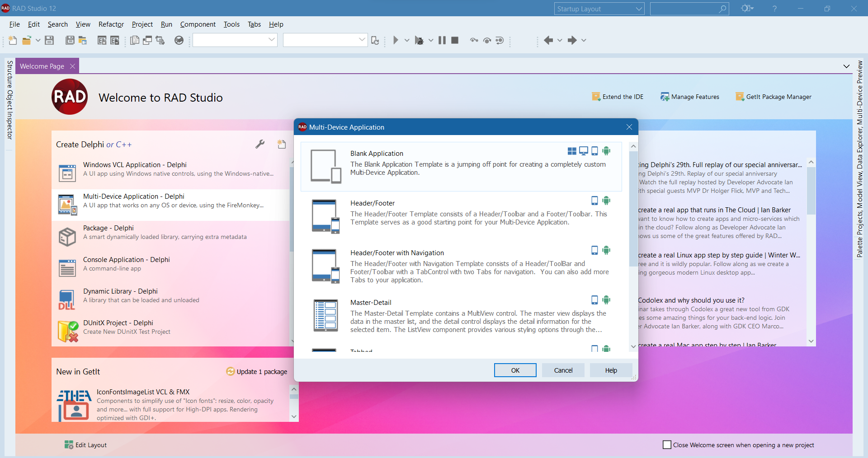Click the Edit Layout icon
This screenshot has width=868, height=458.
pos(69,445)
